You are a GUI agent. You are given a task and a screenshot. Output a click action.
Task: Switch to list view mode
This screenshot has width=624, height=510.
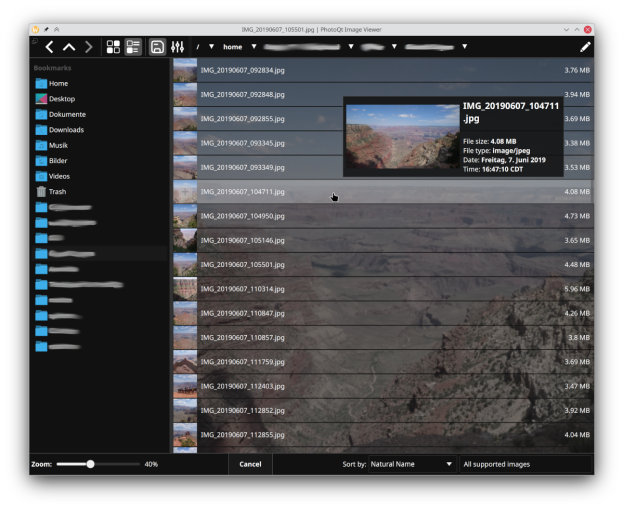pyautogui.click(x=132, y=47)
